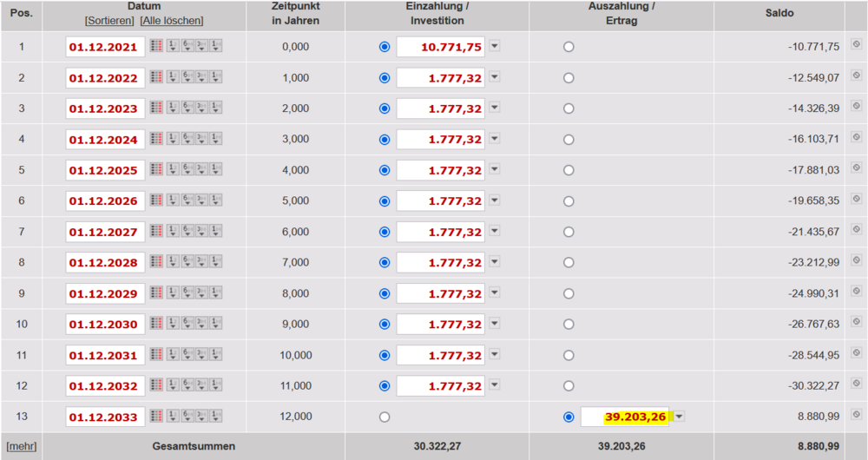
Task: Select Einzahlung radio in row 13
Action: [385, 417]
